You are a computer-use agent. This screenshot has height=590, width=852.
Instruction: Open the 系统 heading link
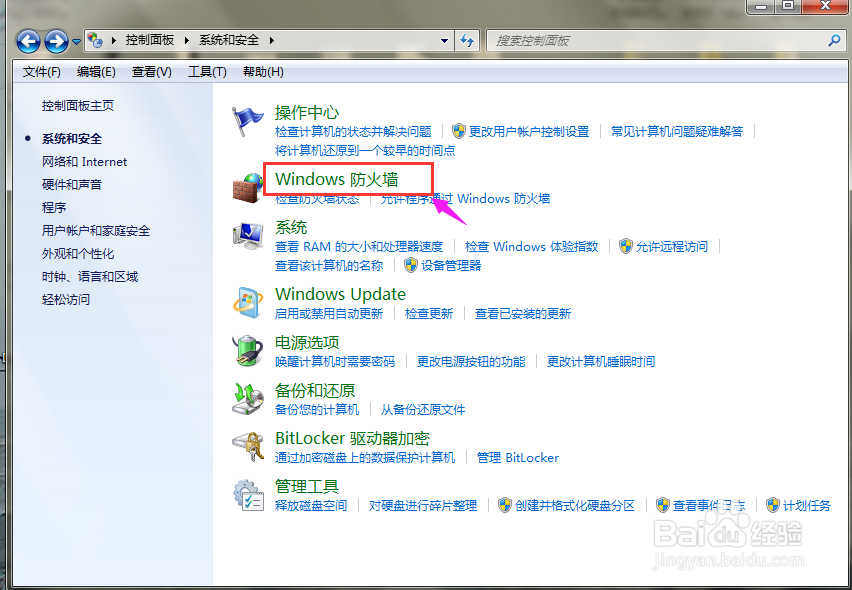coord(291,227)
